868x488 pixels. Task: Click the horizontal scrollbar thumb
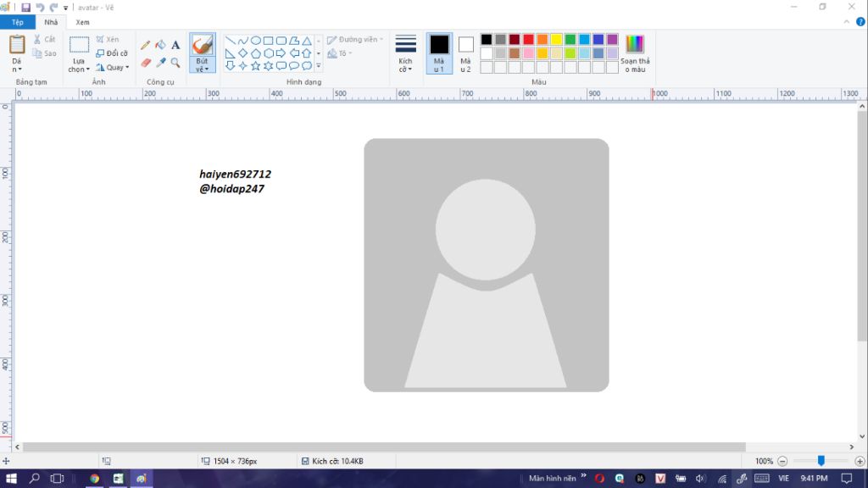point(384,447)
